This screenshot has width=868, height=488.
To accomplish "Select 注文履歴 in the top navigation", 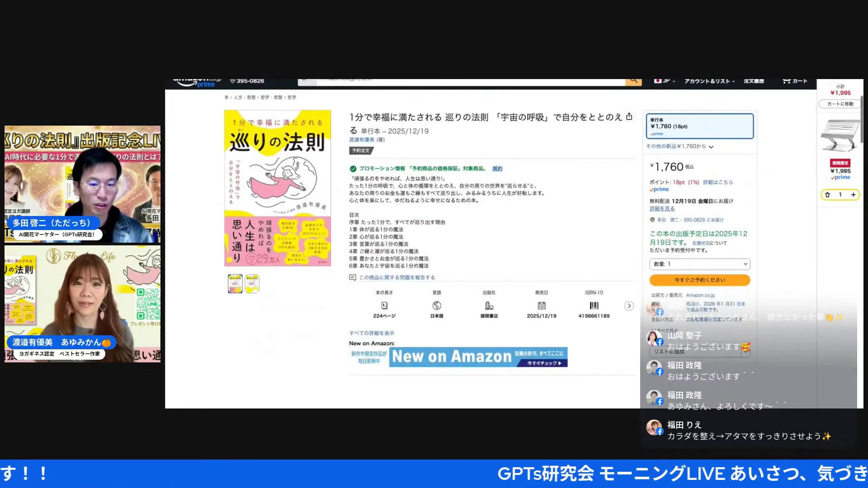I will [x=754, y=80].
